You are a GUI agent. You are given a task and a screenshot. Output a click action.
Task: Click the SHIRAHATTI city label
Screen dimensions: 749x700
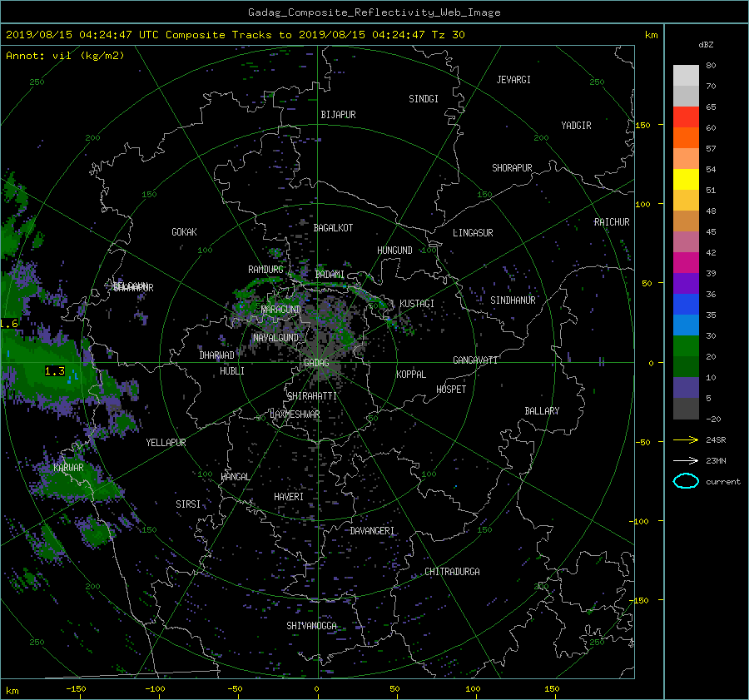pyautogui.click(x=312, y=395)
